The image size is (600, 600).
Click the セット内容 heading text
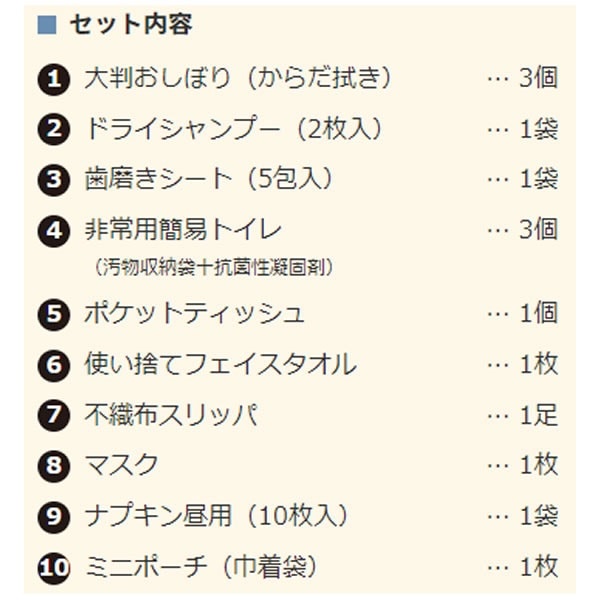click(131, 25)
